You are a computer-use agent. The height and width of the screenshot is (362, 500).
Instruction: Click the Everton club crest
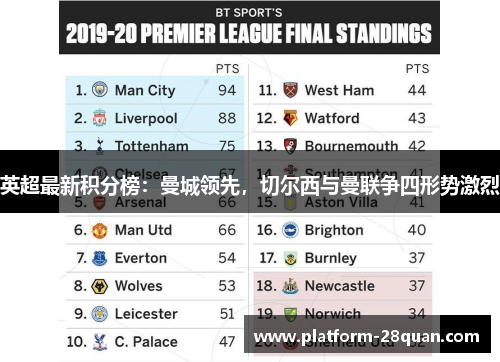(99, 258)
